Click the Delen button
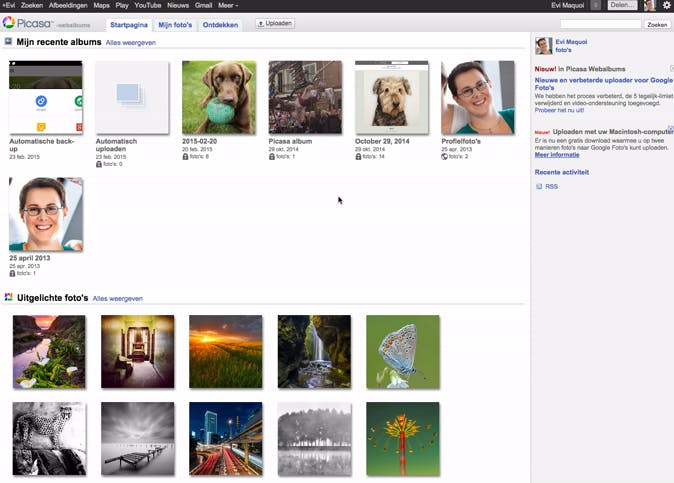The width and height of the screenshot is (674, 483). (x=622, y=5)
